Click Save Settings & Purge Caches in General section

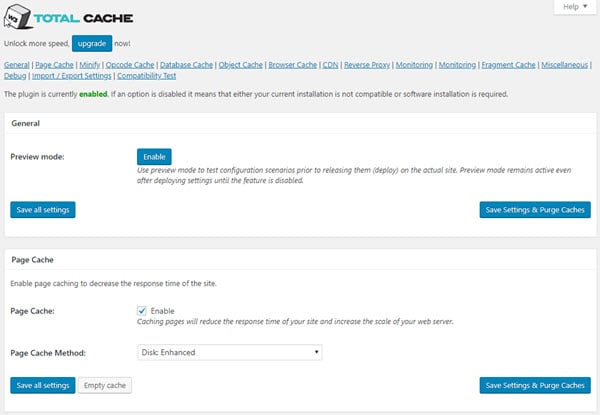tap(535, 209)
